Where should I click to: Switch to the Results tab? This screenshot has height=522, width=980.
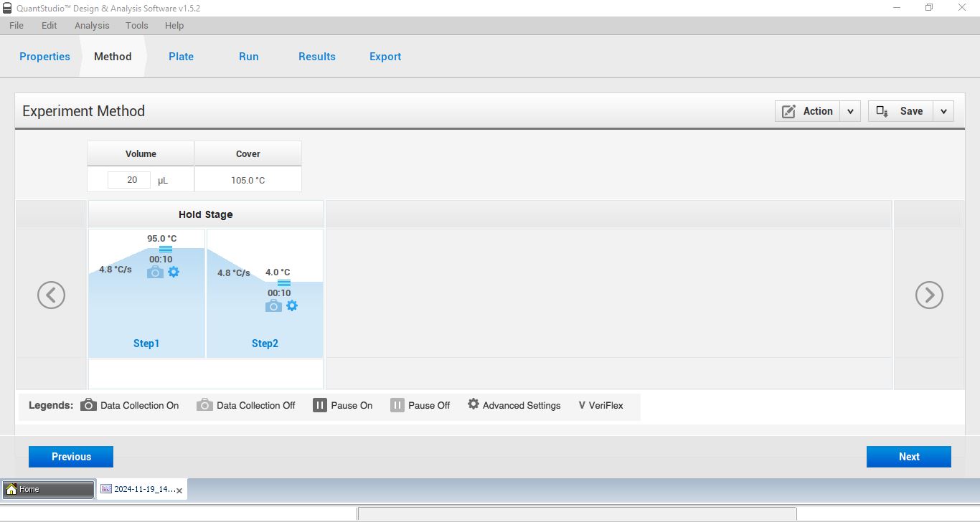point(316,57)
